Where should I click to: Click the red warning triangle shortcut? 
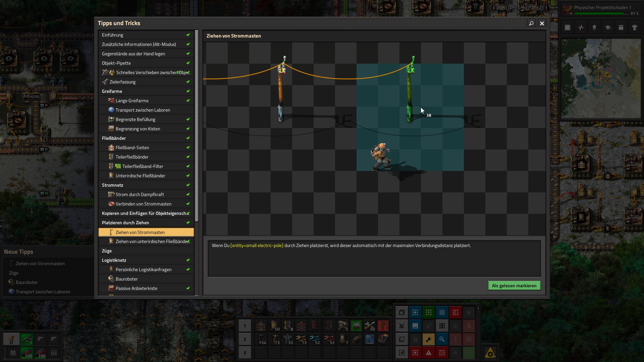tap(429, 353)
